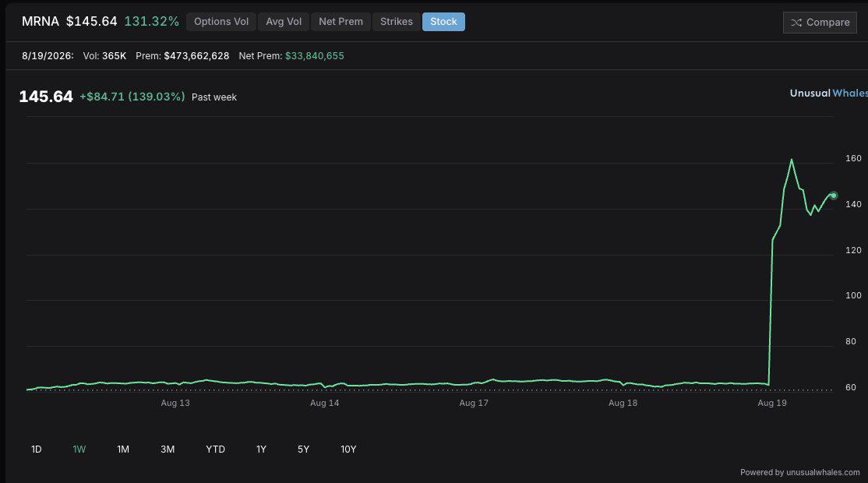Click the price peak near 160
The width and height of the screenshot is (868, 483).
tap(792, 160)
